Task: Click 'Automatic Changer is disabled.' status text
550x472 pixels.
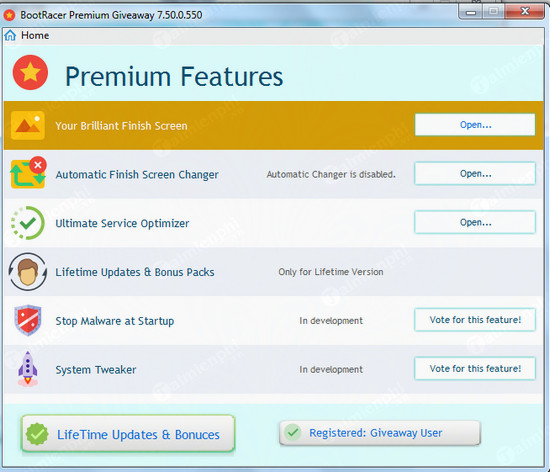Action: 331,174
